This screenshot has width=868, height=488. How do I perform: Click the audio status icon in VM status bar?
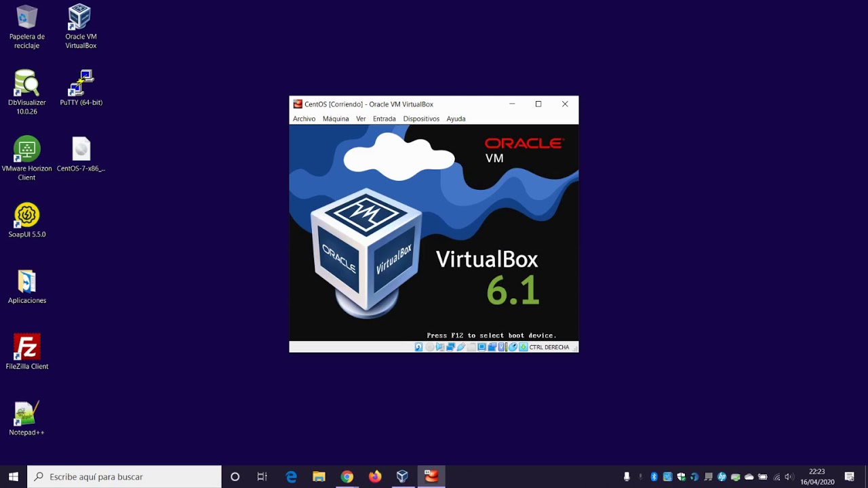point(440,347)
